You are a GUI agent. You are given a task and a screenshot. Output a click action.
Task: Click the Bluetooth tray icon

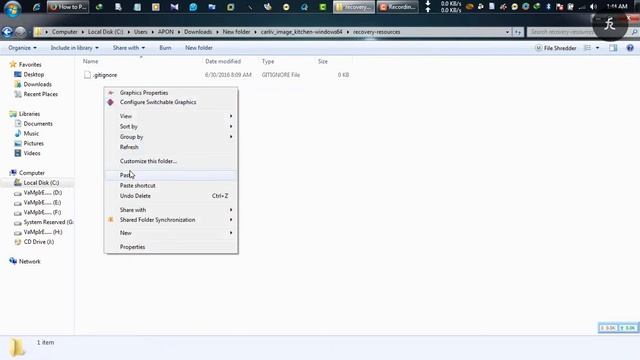[x=549, y=7]
